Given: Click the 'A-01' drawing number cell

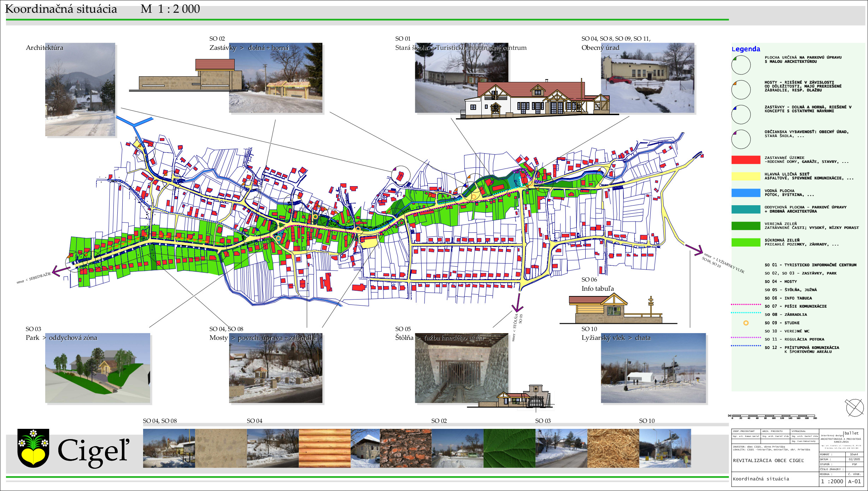Looking at the screenshot, I should click(x=855, y=481).
